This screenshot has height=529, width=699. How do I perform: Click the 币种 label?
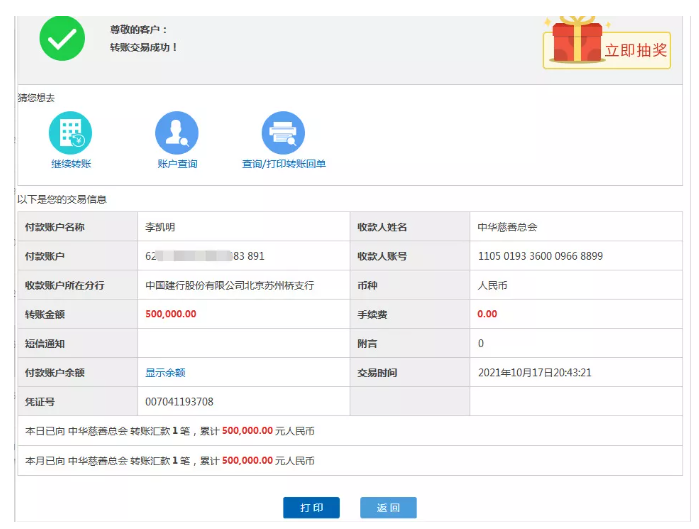point(367,285)
